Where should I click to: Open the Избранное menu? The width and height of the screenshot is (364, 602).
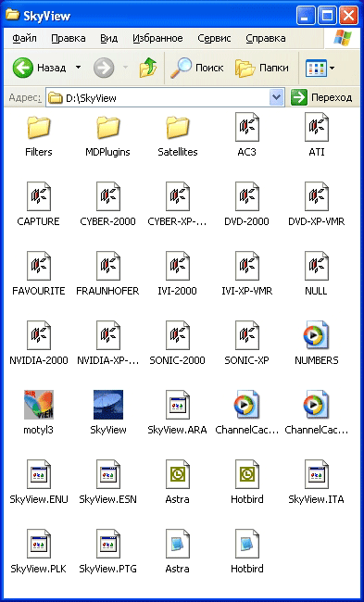pos(157,38)
